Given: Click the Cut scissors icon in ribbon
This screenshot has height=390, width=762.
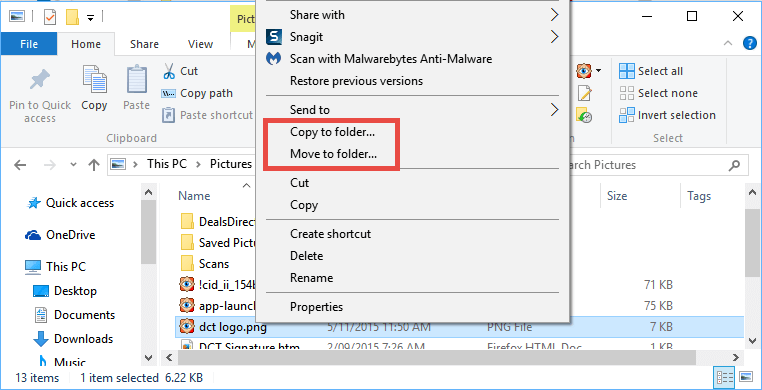Looking at the screenshot, I should (169, 71).
